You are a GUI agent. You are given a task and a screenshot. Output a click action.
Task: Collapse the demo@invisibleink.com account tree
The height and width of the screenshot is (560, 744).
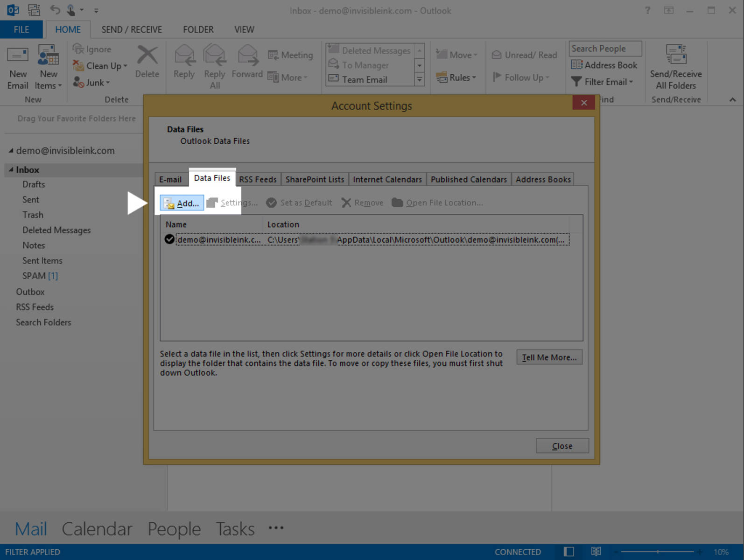pyautogui.click(x=11, y=151)
